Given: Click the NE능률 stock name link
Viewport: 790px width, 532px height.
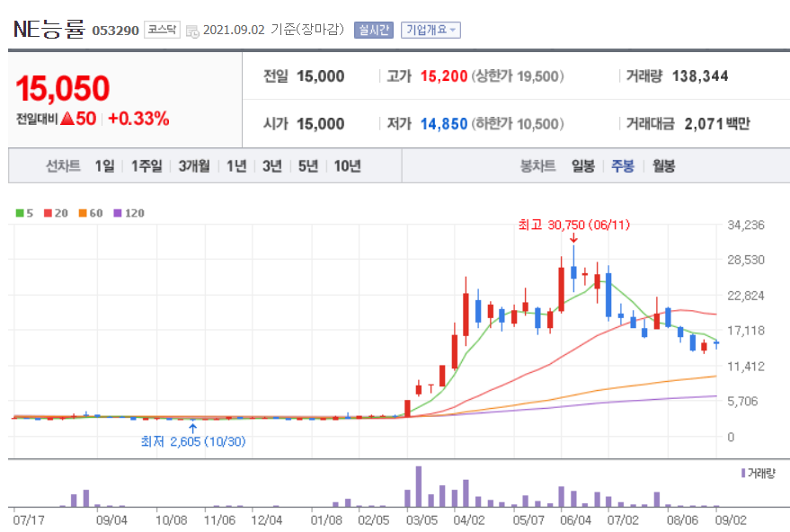Looking at the screenshot, I should [x=49, y=28].
